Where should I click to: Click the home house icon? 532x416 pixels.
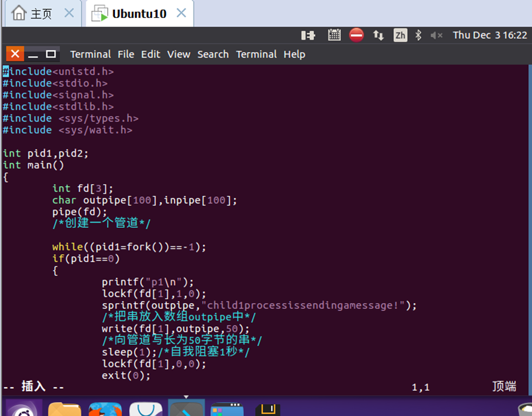[19, 13]
